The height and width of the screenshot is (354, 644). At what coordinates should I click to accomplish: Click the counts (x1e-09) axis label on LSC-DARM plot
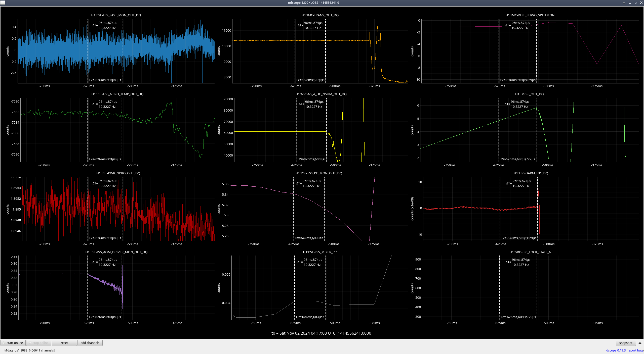(x=412, y=209)
